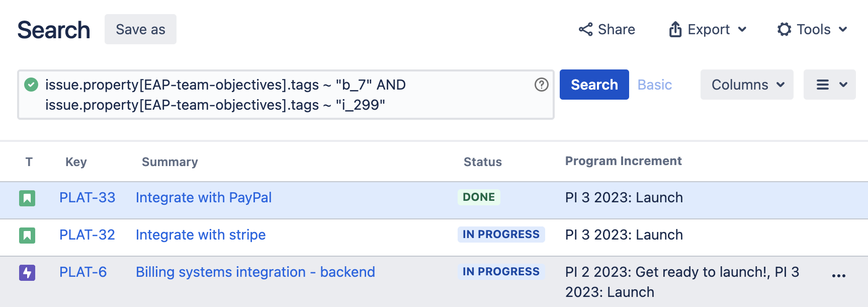
Task: Open the more actions ellipsis for PLAT-6
Action: pos(838,276)
